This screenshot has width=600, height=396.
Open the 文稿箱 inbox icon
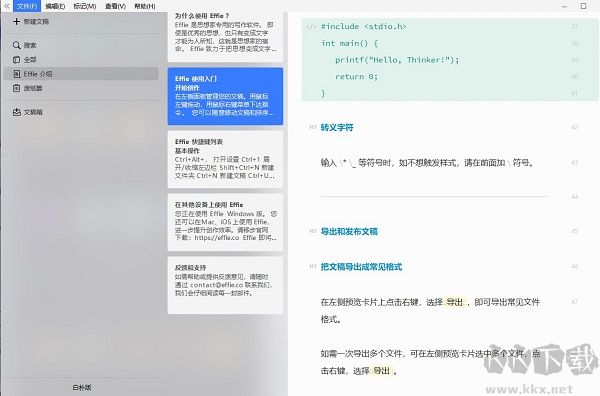click(16, 112)
